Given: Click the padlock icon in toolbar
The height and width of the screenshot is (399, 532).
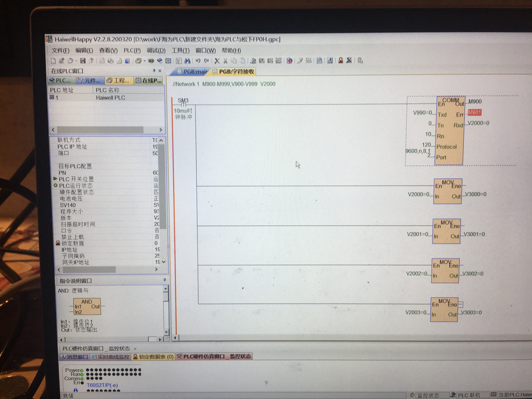Looking at the screenshot, I should point(341,60).
